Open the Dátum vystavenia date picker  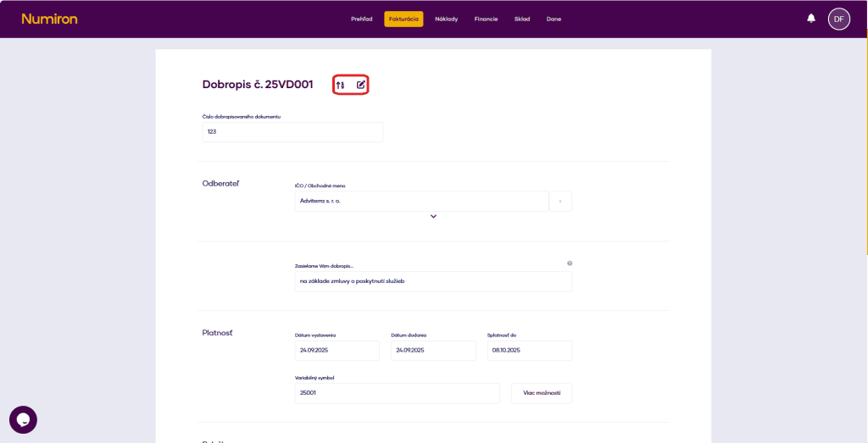point(337,350)
